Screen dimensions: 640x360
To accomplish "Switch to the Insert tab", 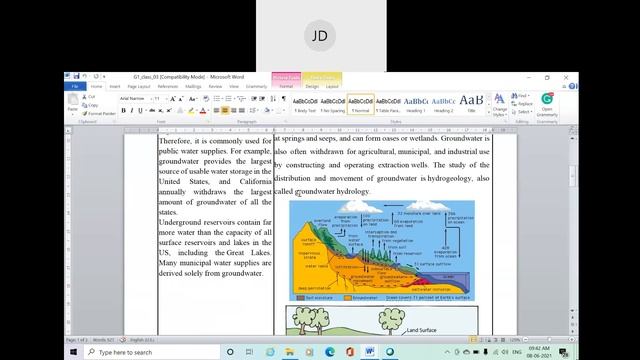I will 115,87.
